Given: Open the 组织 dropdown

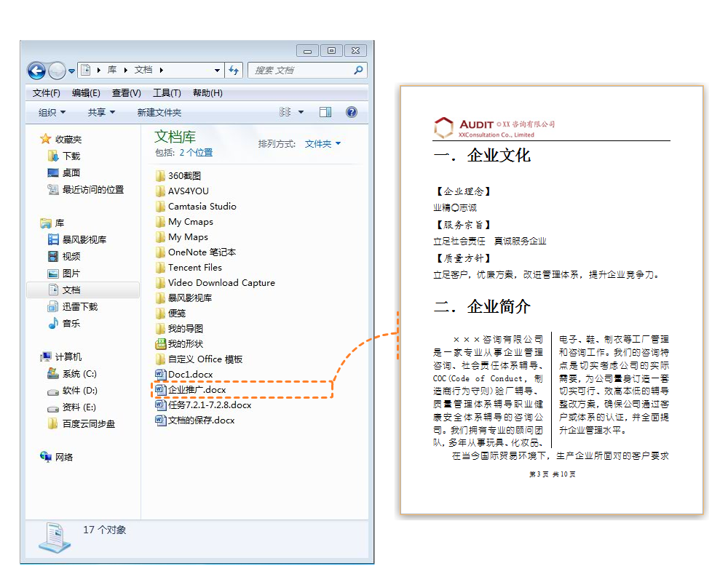Looking at the screenshot, I should point(52,112).
